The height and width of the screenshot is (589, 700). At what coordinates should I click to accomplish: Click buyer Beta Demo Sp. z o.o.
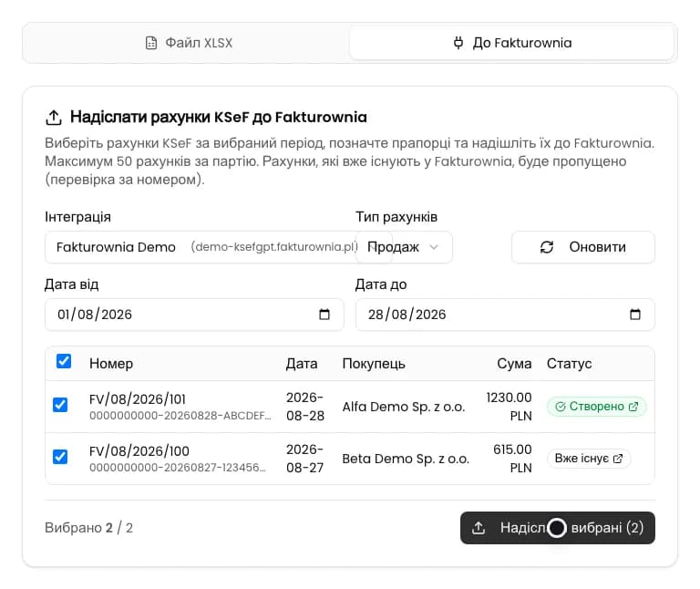(406, 459)
